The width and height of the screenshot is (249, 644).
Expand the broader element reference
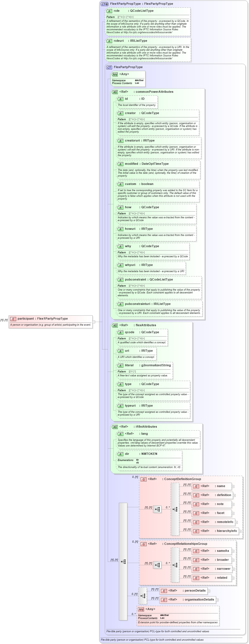point(233,560)
